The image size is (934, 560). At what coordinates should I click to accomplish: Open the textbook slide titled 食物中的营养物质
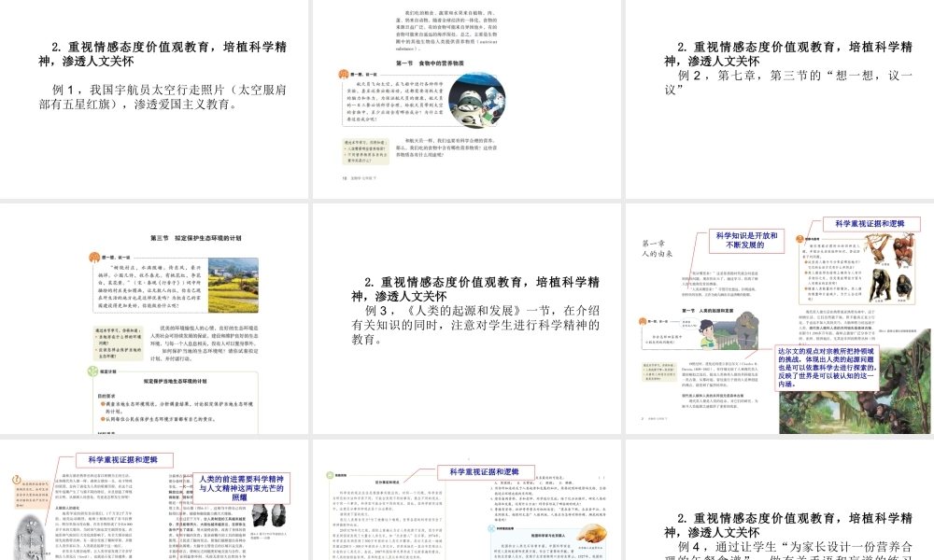(x=467, y=99)
